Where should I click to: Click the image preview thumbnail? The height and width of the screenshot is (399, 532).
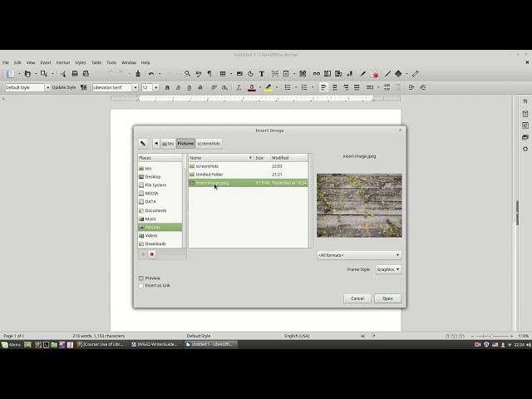point(359,205)
